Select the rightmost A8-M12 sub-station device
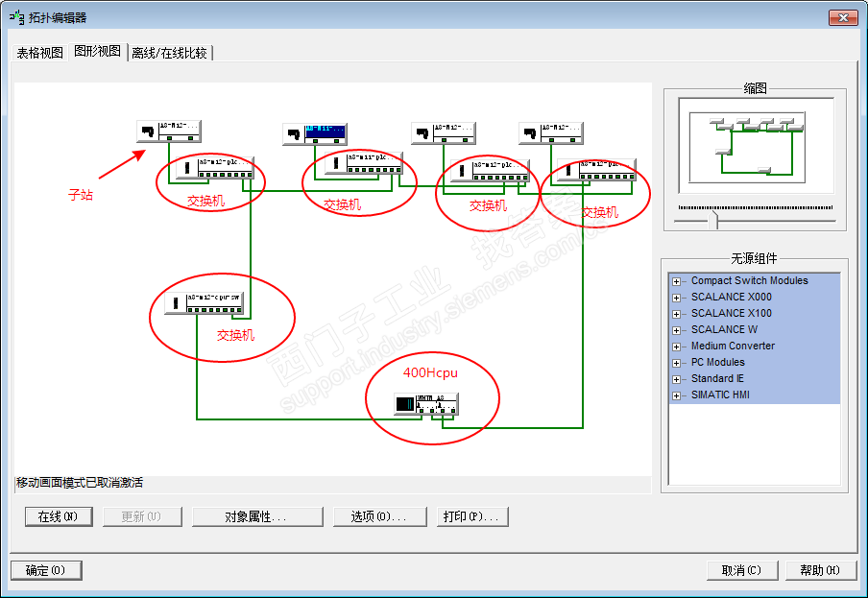 point(551,133)
